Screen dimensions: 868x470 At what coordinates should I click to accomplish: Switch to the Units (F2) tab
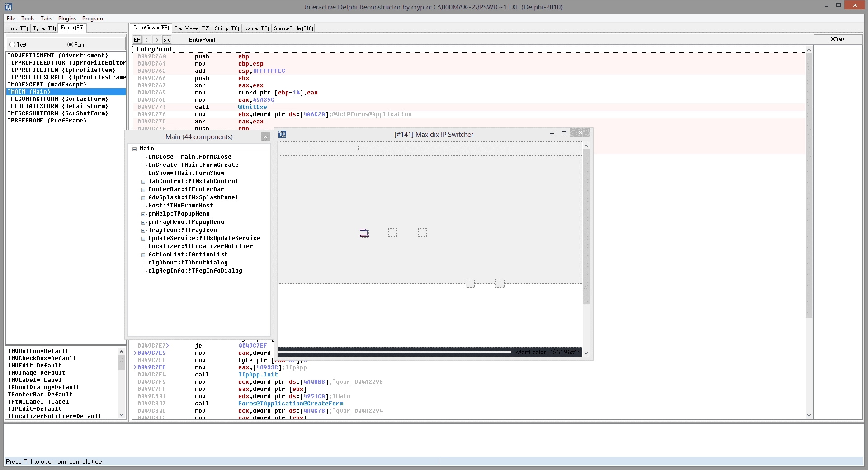(18, 28)
